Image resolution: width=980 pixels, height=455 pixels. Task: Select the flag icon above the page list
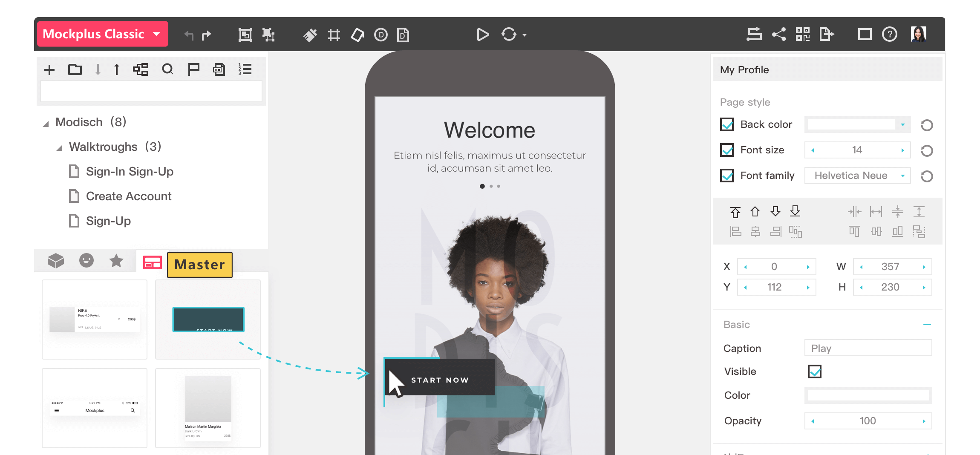(x=194, y=69)
